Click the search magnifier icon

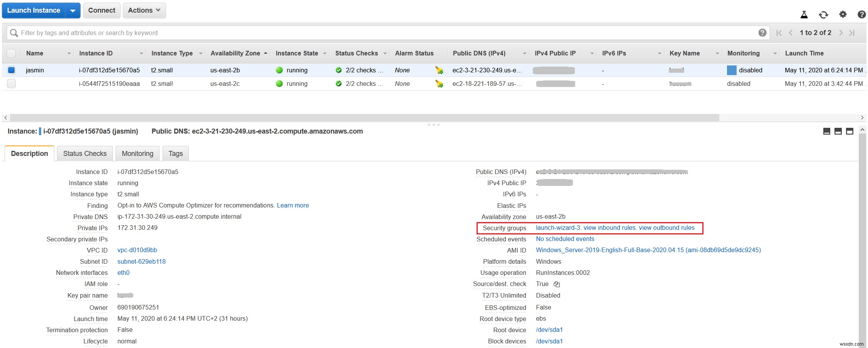14,33
